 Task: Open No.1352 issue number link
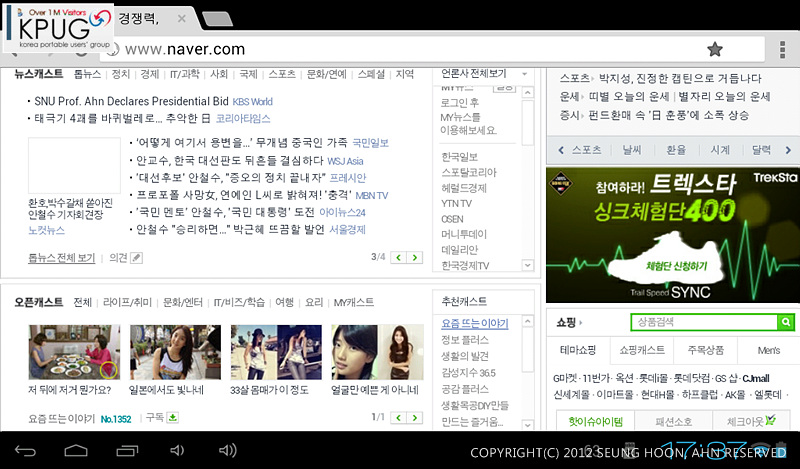(x=116, y=419)
